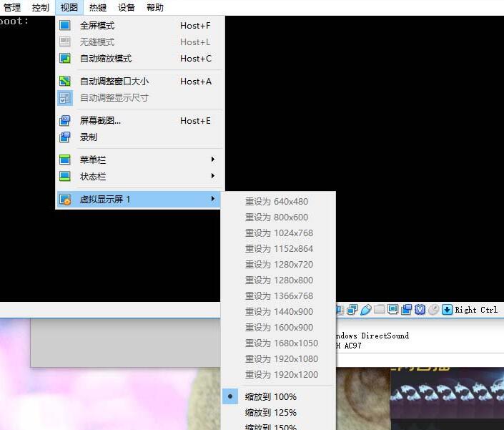Click the AC97 text in background window
The height and width of the screenshot is (430, 504).
[352, 346]
